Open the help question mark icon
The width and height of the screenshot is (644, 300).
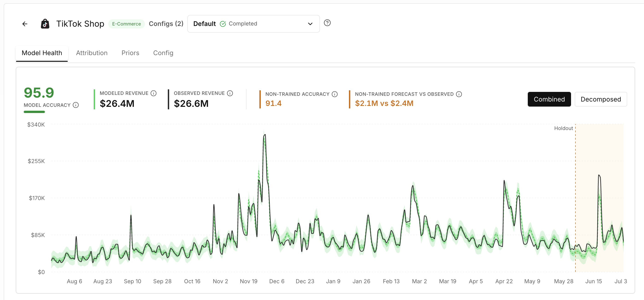pos(327,23)
